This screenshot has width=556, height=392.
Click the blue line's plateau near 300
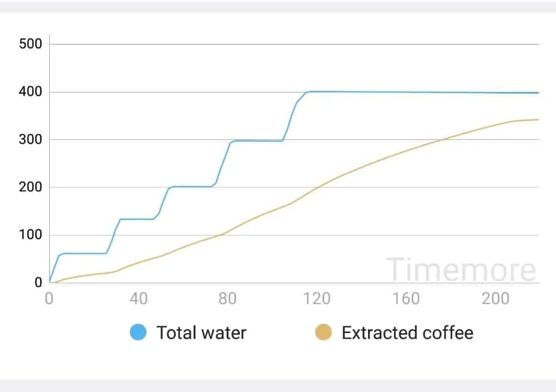257,140
